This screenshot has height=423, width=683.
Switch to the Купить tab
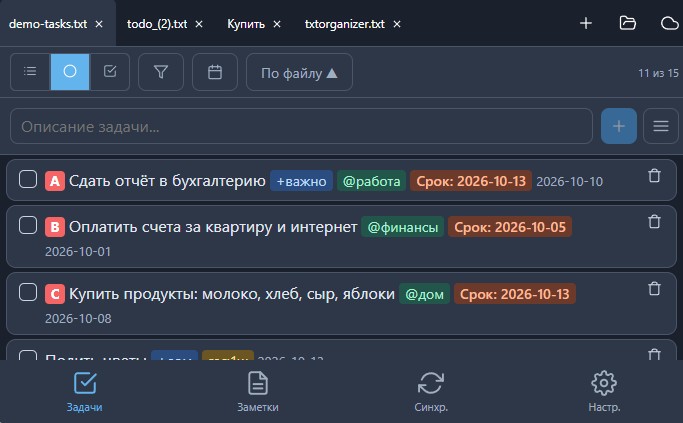click(x=246, y=24)
